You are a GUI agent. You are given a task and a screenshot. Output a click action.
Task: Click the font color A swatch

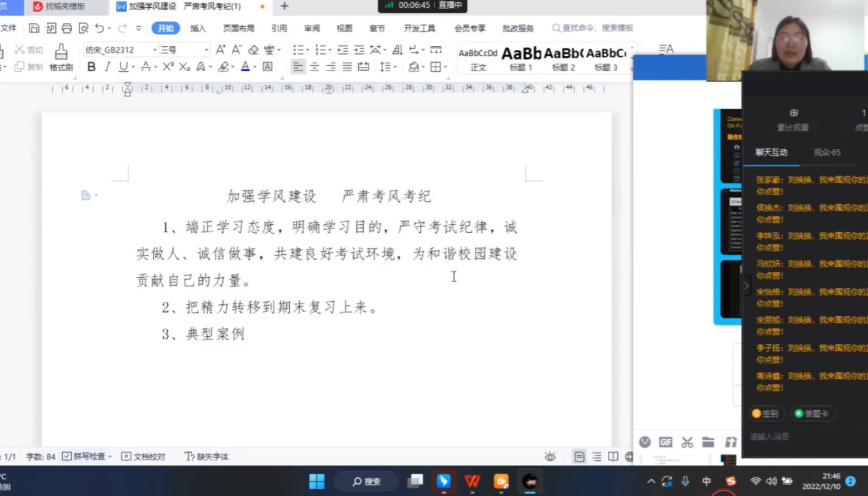[245, 67]
